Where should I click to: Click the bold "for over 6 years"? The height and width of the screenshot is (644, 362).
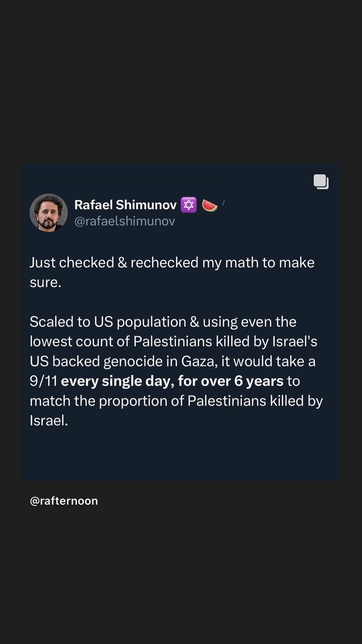tap(230, 381)
